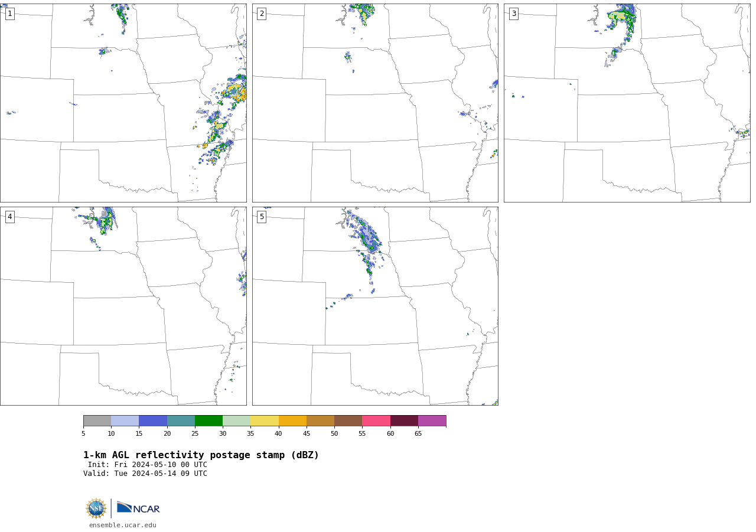Click the gray 5-10 dBZ color swatch

[x=97, y=420]
